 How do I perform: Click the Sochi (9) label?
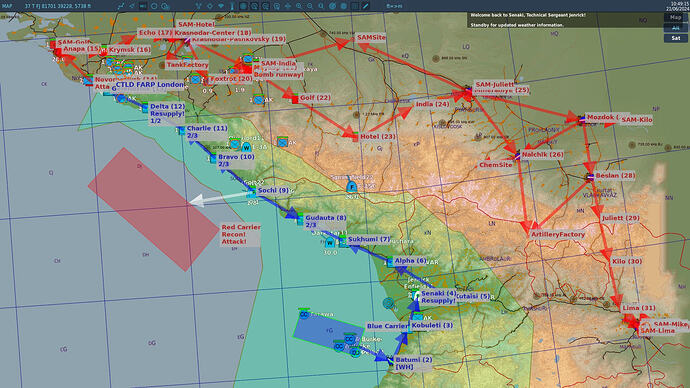click(273, 190)
